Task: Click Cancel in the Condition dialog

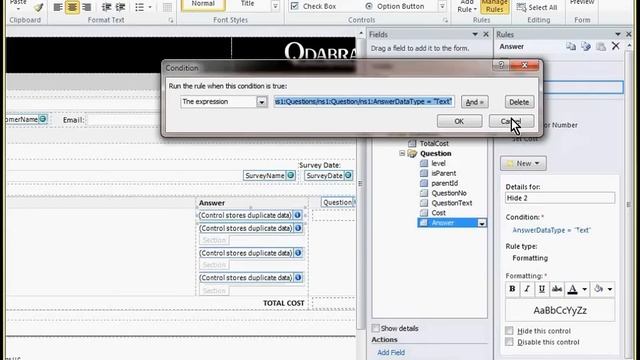Action: click(x=511, y=121)
